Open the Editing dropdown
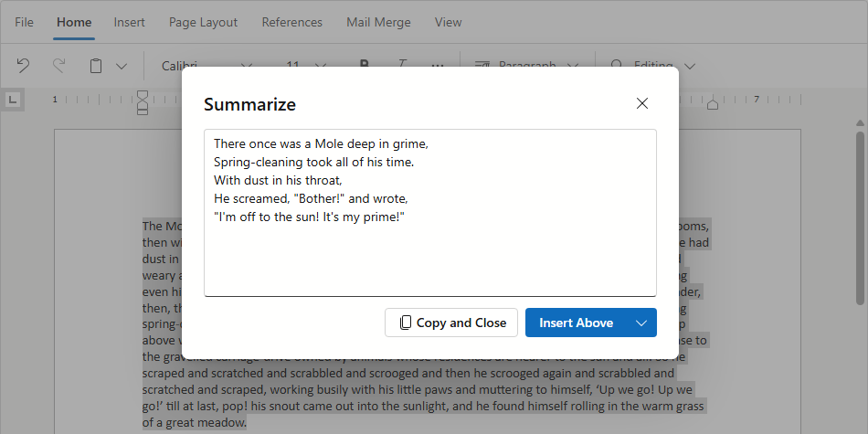This screenshot has height=434, width=868. point(652,66)
